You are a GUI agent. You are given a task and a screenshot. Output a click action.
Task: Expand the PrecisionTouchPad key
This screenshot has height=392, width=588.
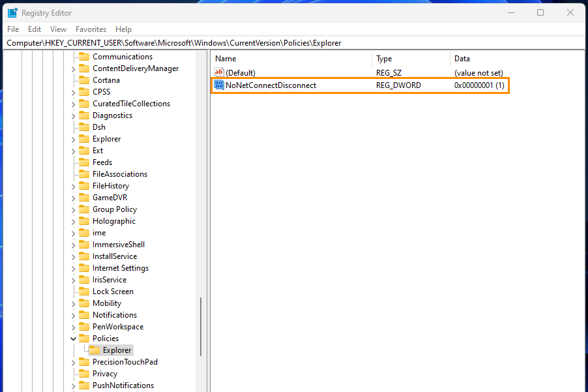click(x=74, y=363)
